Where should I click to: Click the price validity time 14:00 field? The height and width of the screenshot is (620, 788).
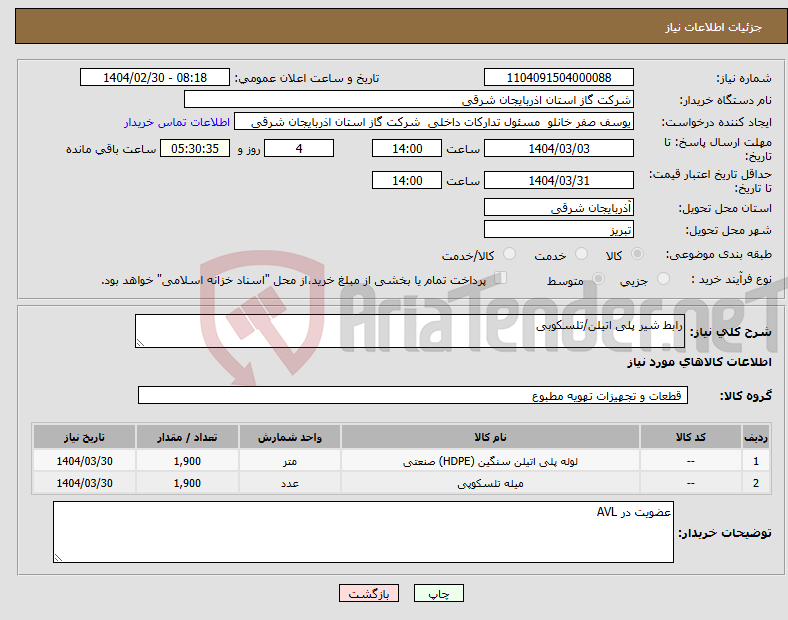click(x=407, y=180)
